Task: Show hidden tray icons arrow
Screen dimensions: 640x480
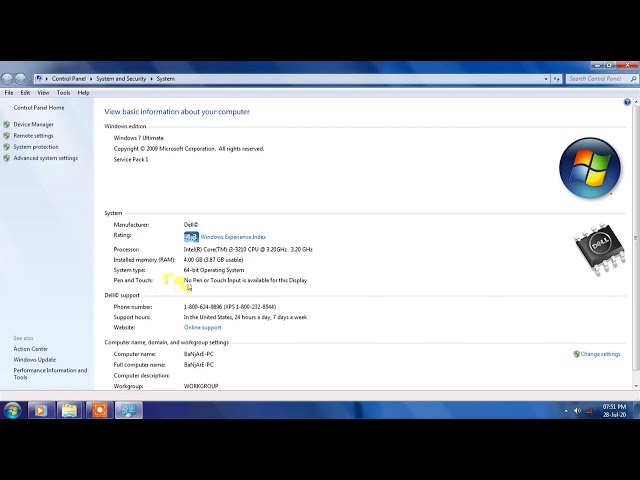Action: click(x=566, y=411)
